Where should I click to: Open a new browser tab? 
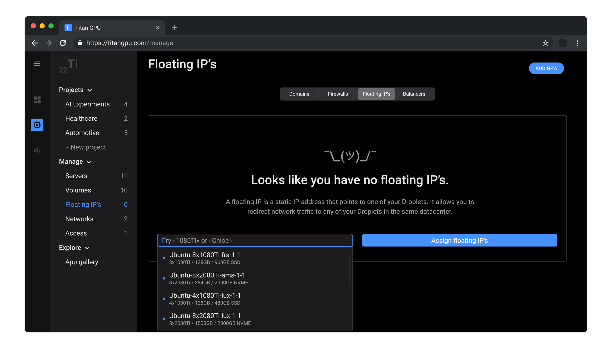point(174,28)
